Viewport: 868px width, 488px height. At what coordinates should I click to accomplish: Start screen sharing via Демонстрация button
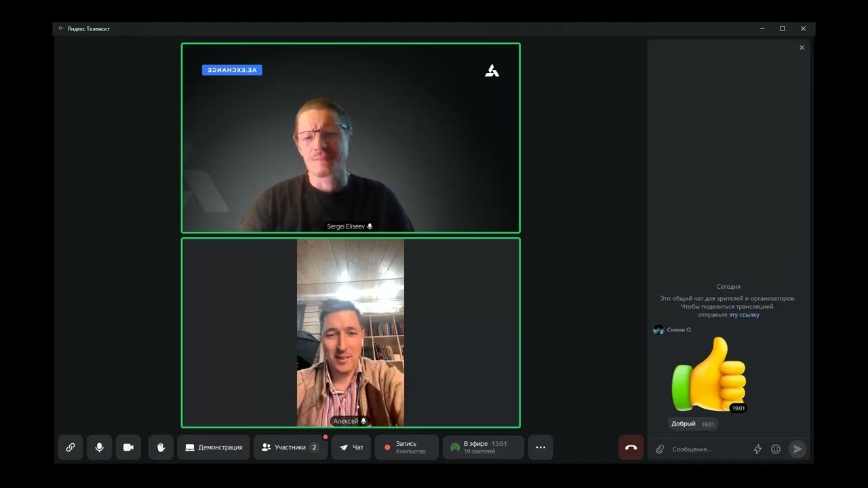point(214,447)
